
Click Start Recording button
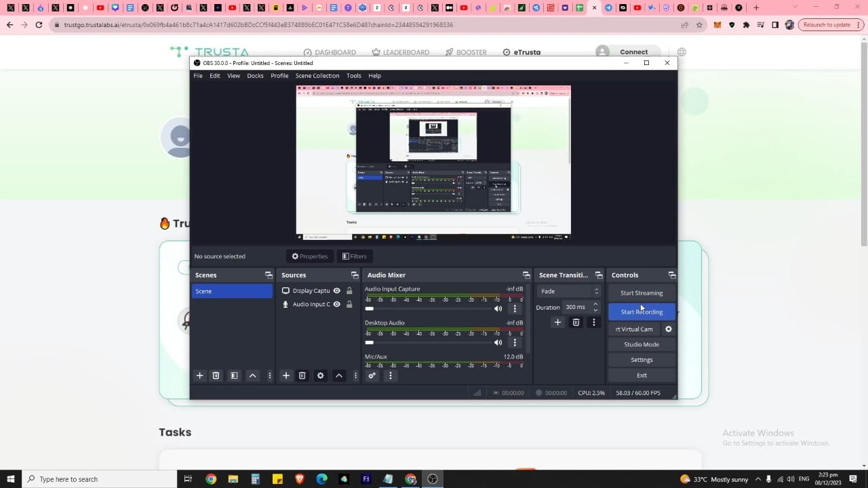642,312
